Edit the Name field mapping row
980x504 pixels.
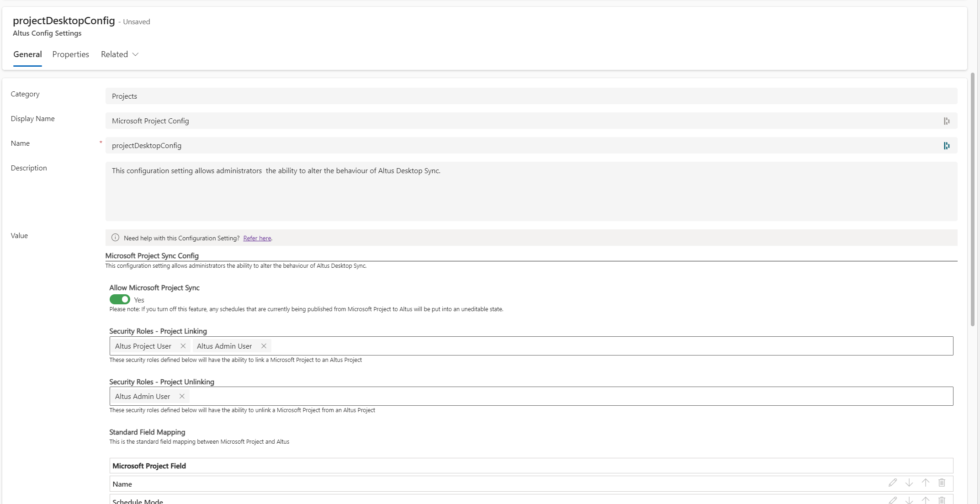click(892, 483)
